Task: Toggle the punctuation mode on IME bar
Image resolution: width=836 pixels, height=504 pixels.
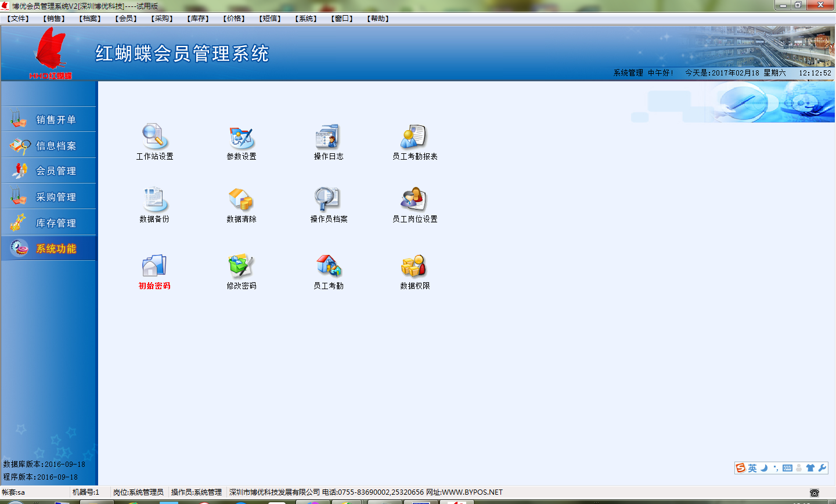Action: (776, 468)
